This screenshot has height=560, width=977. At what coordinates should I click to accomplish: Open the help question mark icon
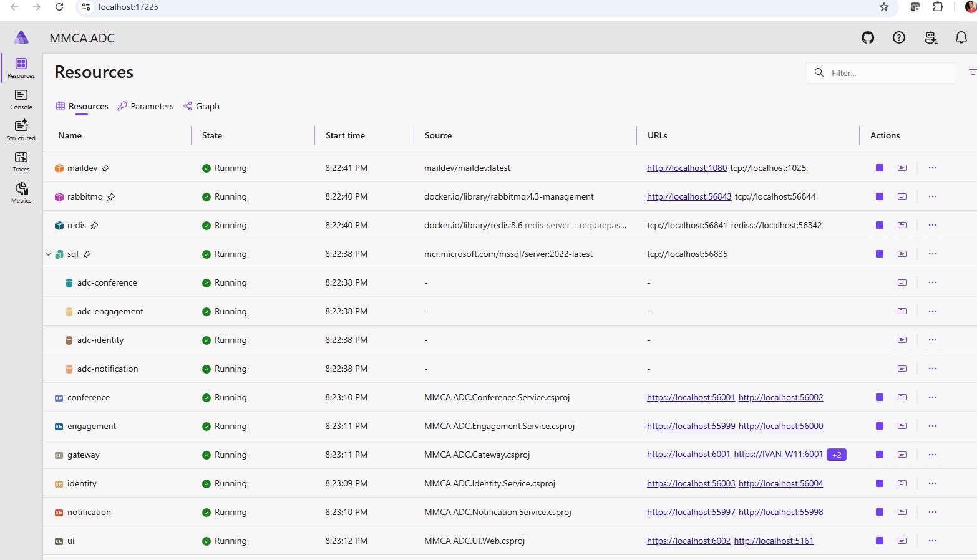point(899,38)
